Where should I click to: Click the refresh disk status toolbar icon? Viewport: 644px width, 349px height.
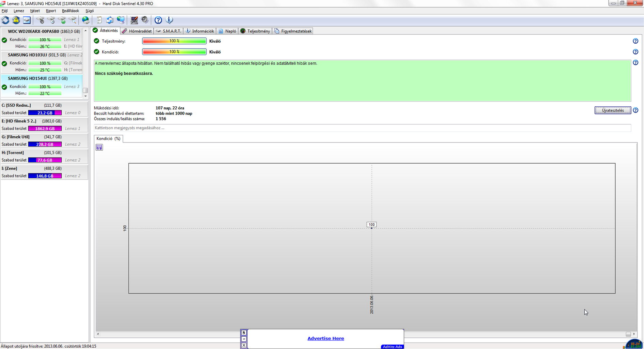5,20
